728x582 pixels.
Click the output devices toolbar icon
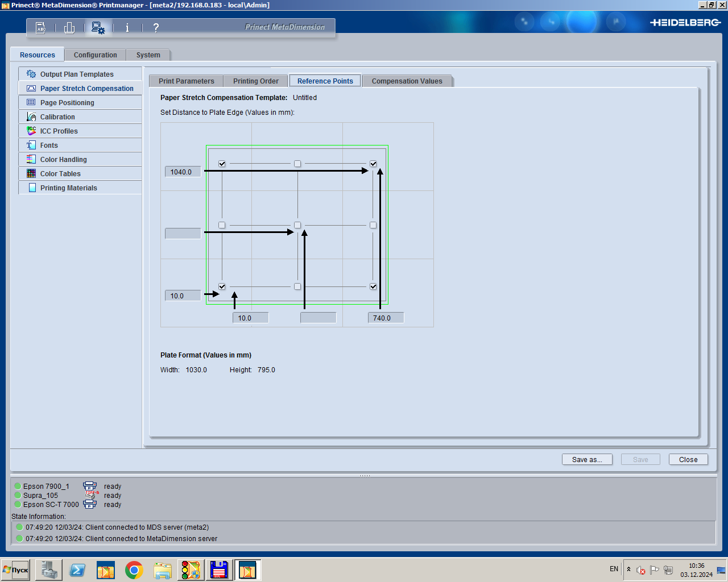coord(69,27)
